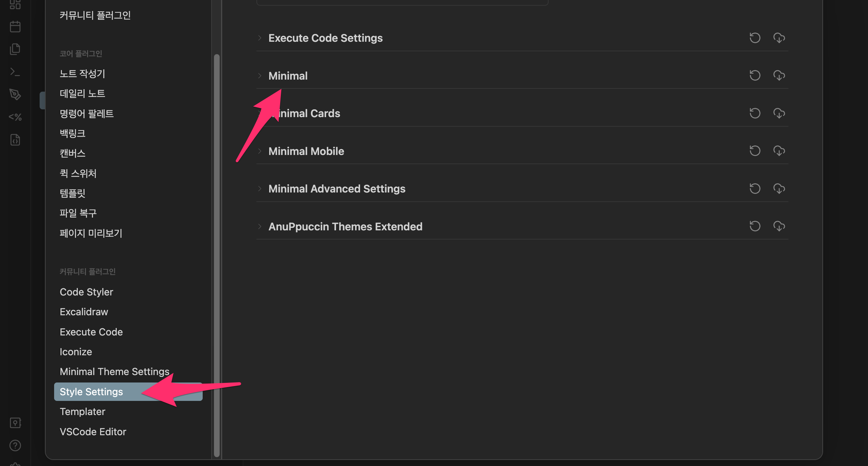The height and width of the screenshot is (466, 868).
Task: Export Execute Code Settings icon
Action: click(779, 38)
